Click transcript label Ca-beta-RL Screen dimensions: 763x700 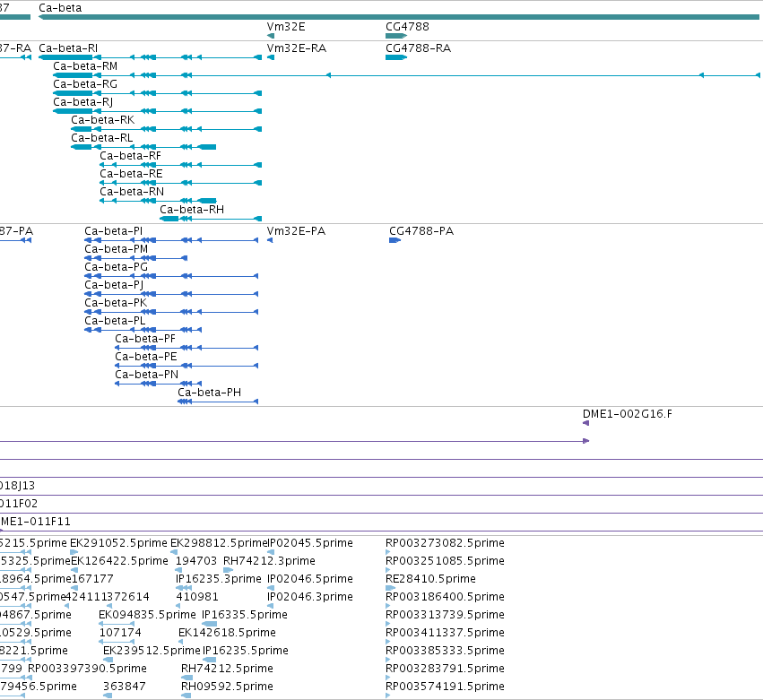102,138
